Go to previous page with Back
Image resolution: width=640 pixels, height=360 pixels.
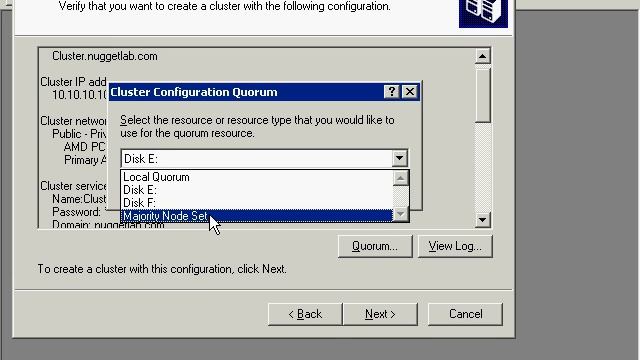(x=305, y=314)
